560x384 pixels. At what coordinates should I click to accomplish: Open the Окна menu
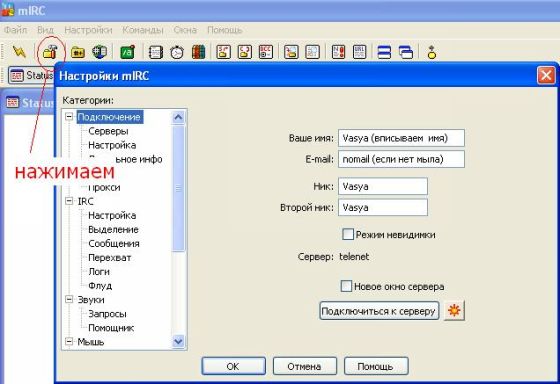click(185, 30)
